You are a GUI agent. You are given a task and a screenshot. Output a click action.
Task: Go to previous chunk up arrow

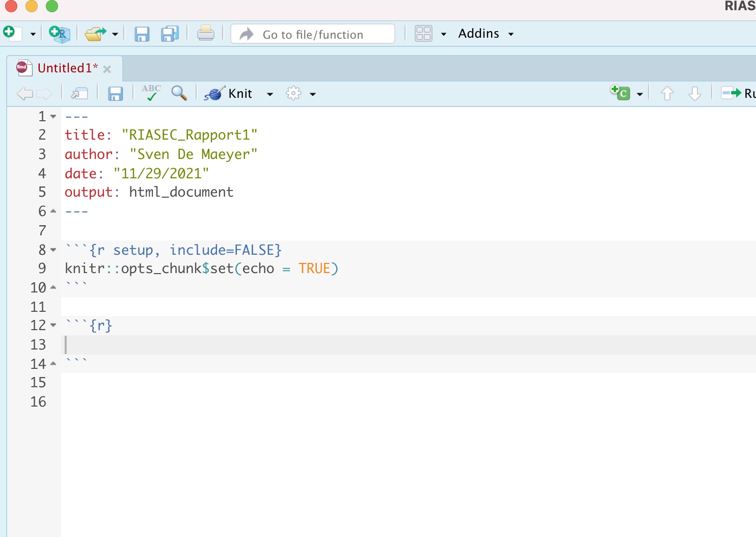667,93
